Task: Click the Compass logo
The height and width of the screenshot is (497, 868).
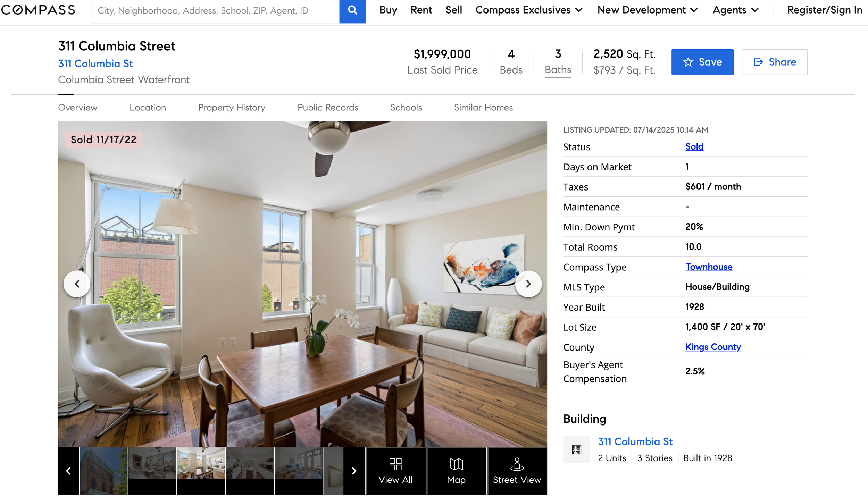Action: click(37, 10)
